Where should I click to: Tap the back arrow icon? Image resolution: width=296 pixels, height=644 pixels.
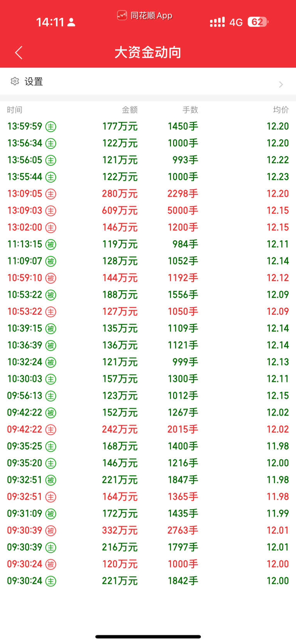[x=18, y=52]
